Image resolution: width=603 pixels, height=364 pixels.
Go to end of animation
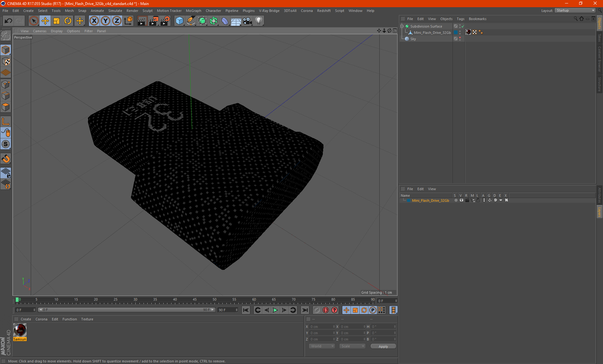click(x=305, y=310)
